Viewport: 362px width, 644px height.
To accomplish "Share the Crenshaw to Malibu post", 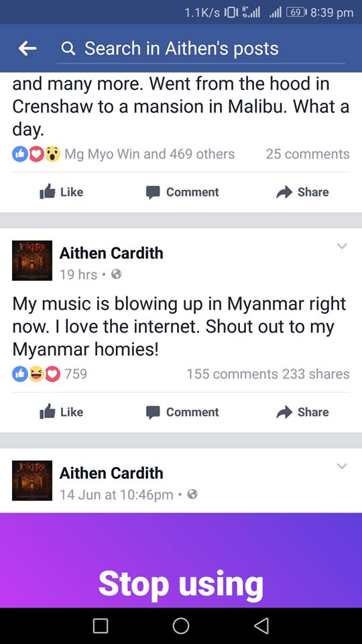I will click(302, 193).
